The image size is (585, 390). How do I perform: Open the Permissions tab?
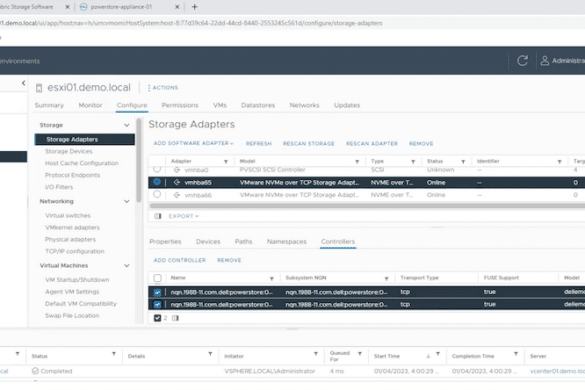(x=180, y=105)
